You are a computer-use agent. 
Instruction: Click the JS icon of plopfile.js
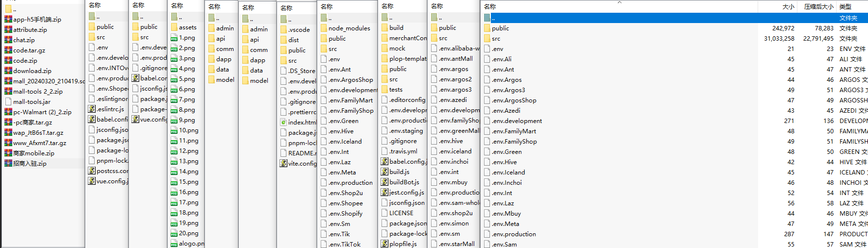coord(384,244)
